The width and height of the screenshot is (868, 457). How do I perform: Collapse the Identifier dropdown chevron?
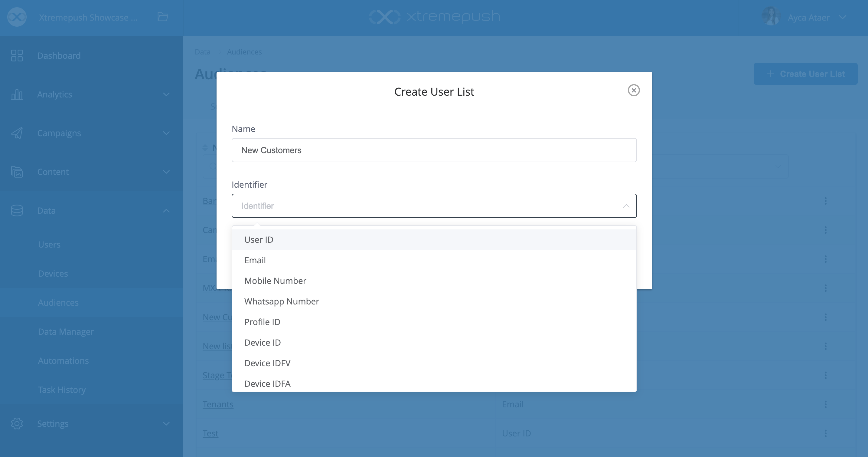point(626,206)
